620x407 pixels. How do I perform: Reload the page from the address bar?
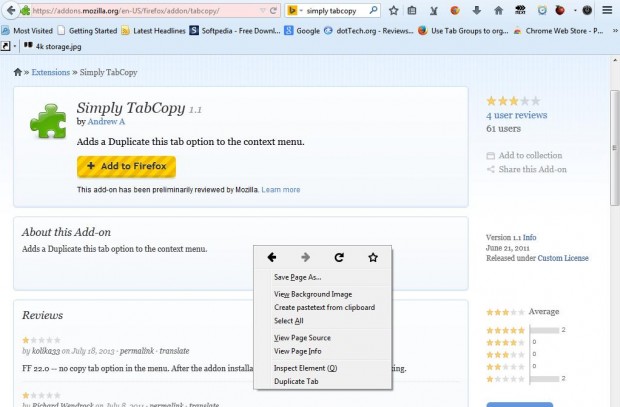pos(273,11)
